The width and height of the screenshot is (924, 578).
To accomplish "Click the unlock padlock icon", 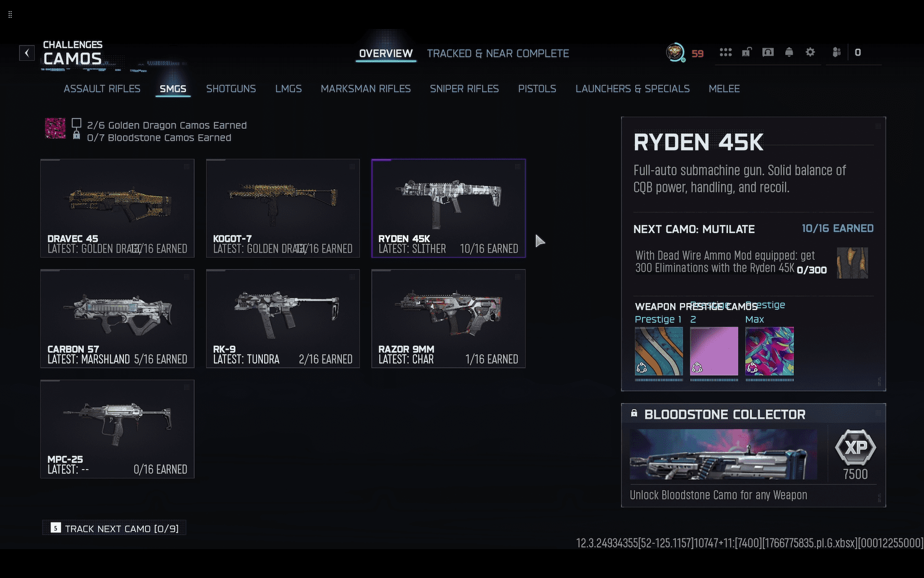I will click(x=746, y=53).
